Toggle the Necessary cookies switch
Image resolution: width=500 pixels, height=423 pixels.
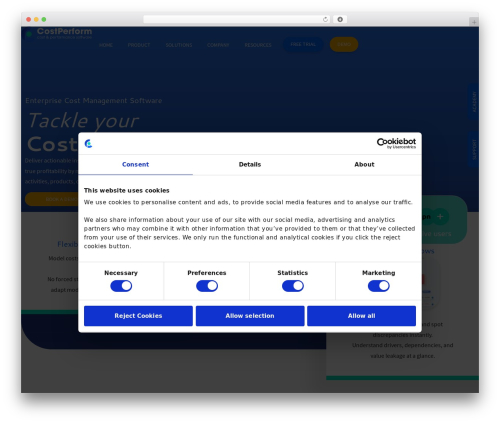click(121, 286)
